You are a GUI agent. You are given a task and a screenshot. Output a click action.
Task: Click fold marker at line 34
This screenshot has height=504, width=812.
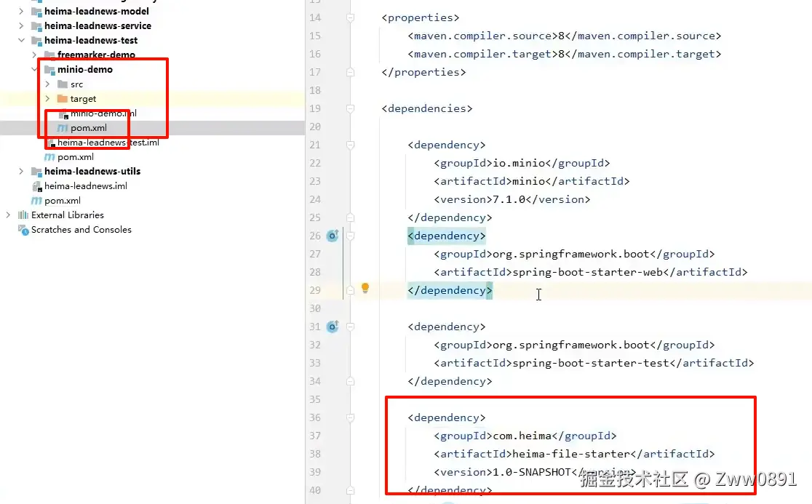point(350,381)
